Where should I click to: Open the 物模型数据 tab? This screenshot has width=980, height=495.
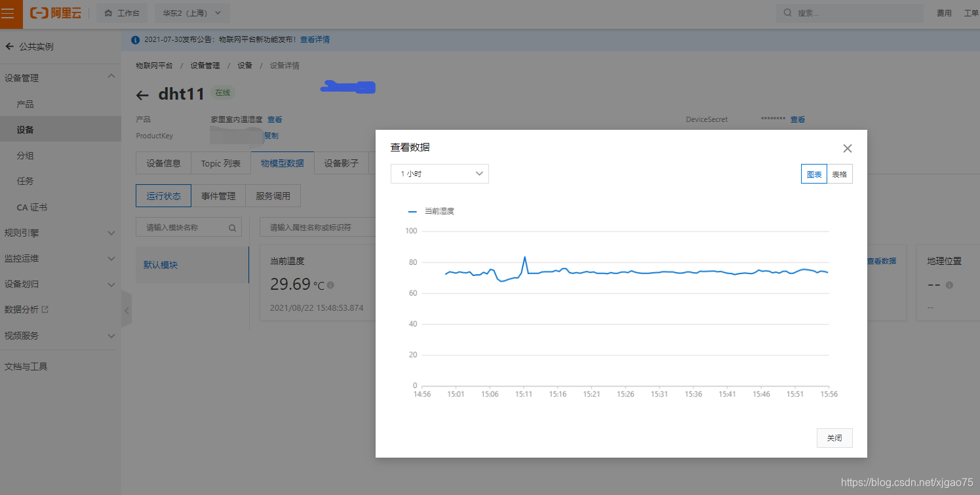pyautogui.click(x=283, y=163)
